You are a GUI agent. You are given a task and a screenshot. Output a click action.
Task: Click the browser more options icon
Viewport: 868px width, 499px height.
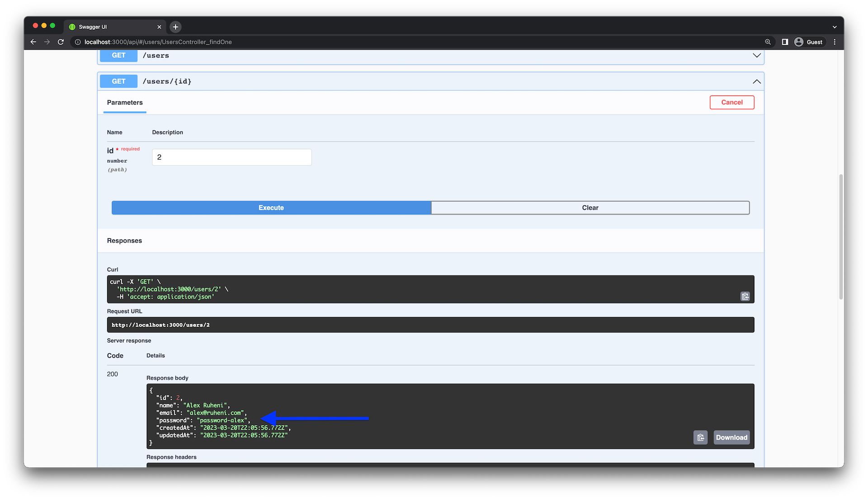point(835,42)
